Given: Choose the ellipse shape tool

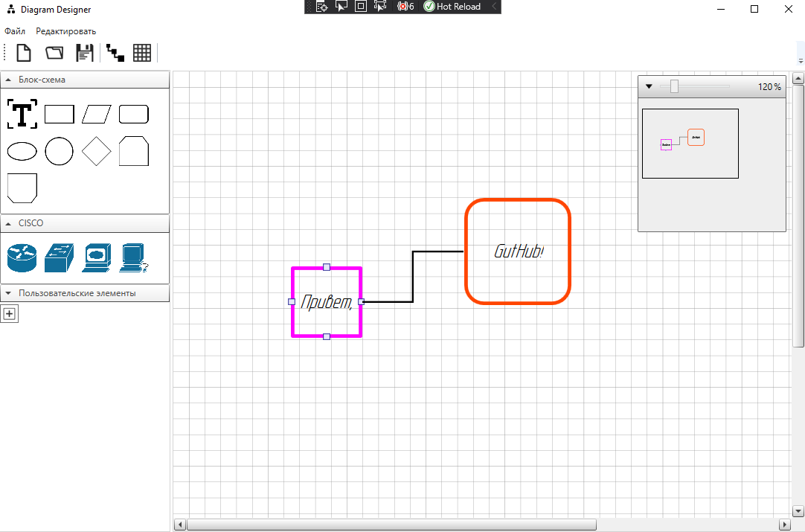Looking at the screenshot, I should (x=22, y=151).
